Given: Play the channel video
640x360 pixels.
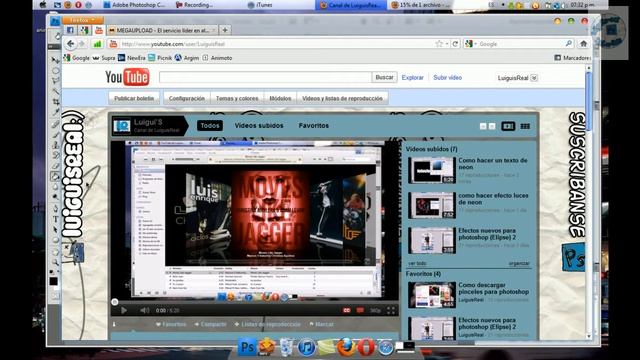Looking at the screenshot, I should click(124, 311).
